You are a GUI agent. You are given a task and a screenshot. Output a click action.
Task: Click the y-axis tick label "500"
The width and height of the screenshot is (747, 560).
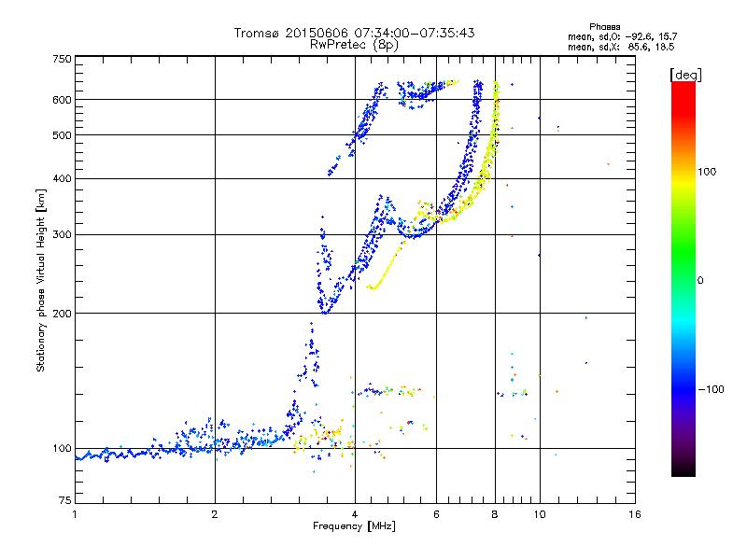pyautogui.click(x=62, y=135)
